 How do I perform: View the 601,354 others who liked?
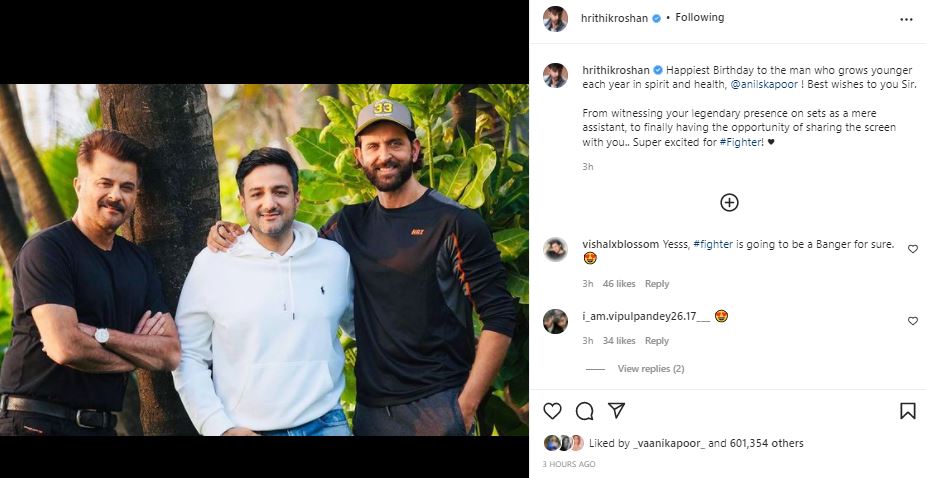[769, 443]
